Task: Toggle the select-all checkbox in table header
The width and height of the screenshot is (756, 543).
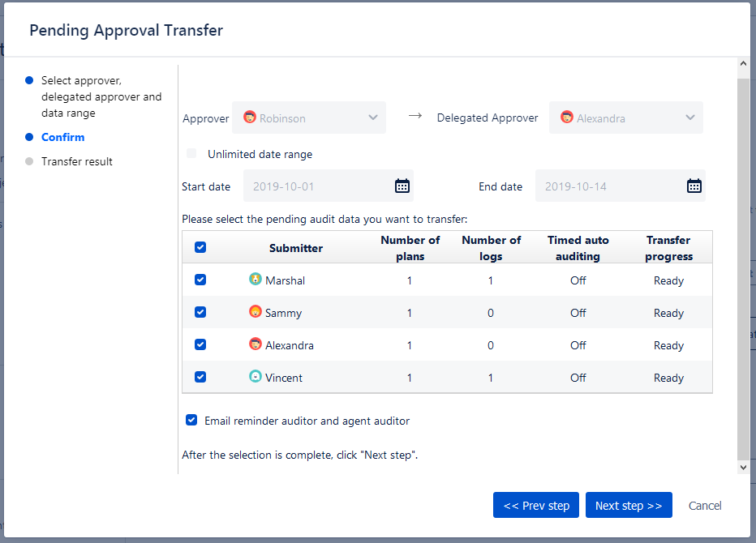Action: tap(200, 247)
